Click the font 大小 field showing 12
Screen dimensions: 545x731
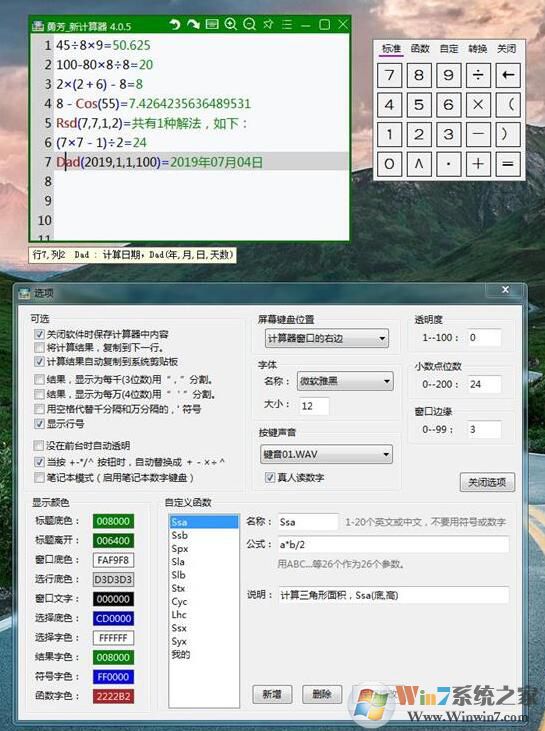coord(314,406)
